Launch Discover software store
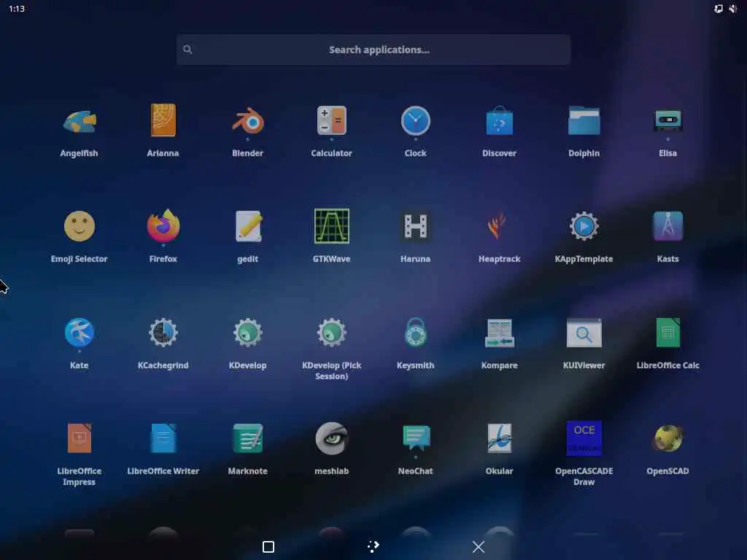Screen dimensions: 747x560 click(x=499, y=120)
